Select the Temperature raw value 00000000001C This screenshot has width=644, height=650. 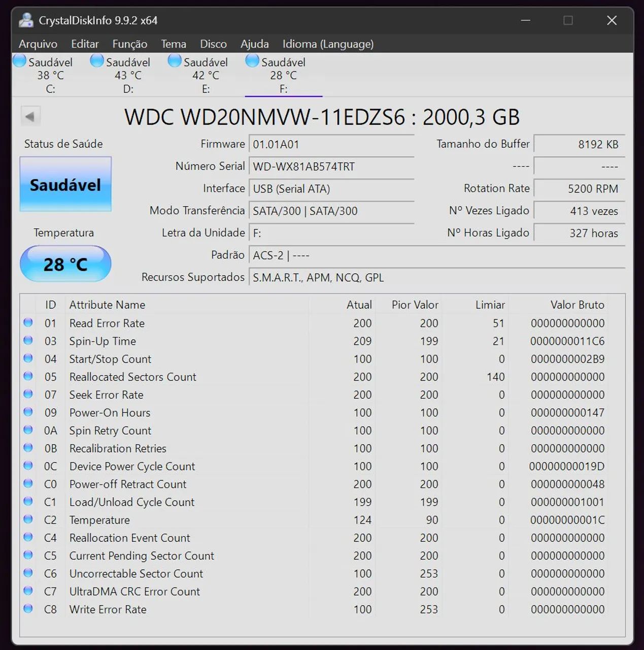(567, 520)
